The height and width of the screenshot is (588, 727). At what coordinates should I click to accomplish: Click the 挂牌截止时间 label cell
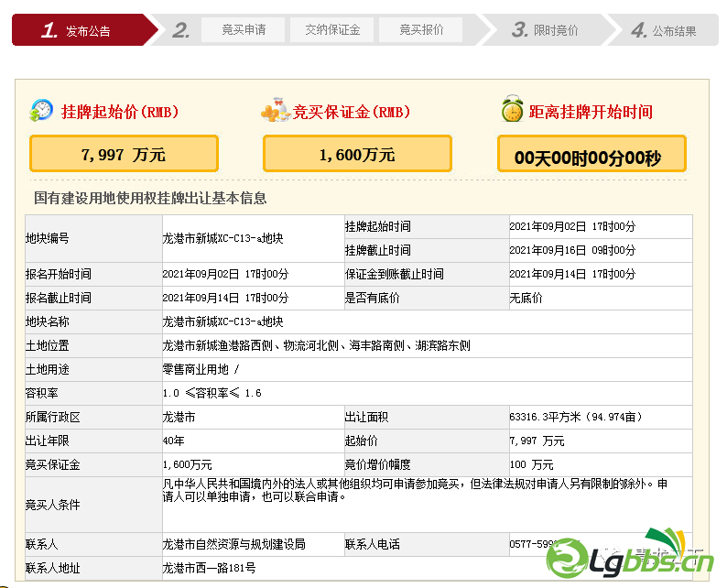426,250
